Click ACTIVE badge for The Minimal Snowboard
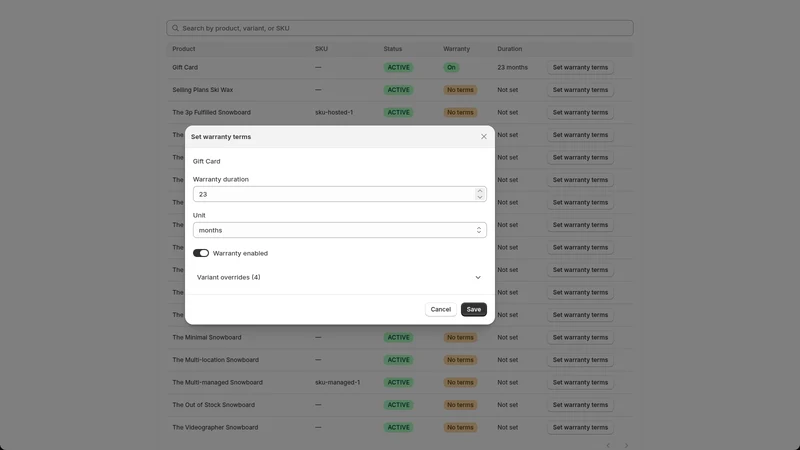This screenshot has height=450, width=800. [398, 337]
